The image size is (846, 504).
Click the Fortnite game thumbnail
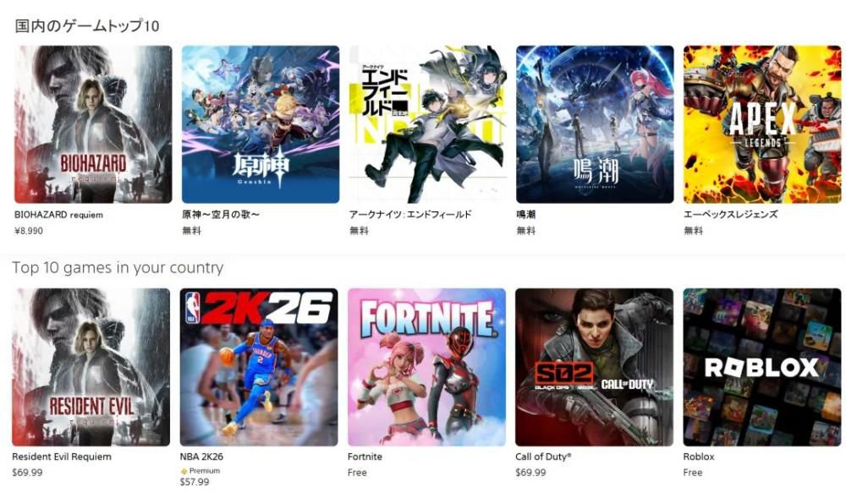(x=426, y=367)
